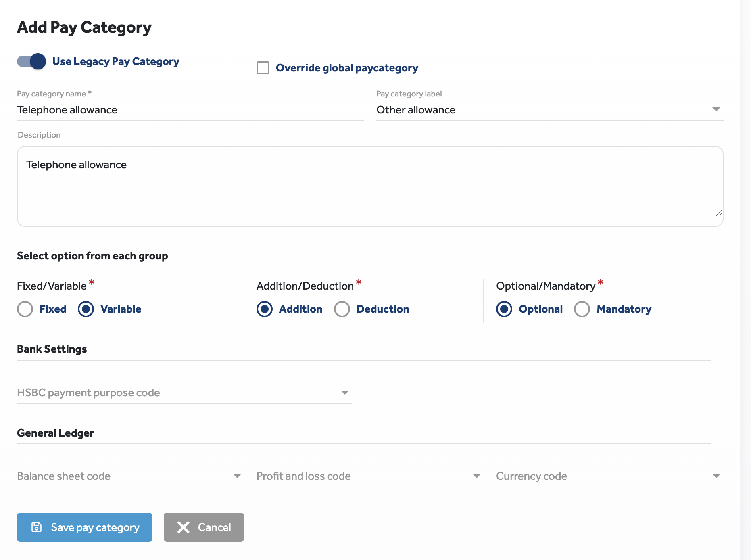Screen dimensions: 751x560
Task: Click the floppy disk save icon
Action: tap(36, 527)
